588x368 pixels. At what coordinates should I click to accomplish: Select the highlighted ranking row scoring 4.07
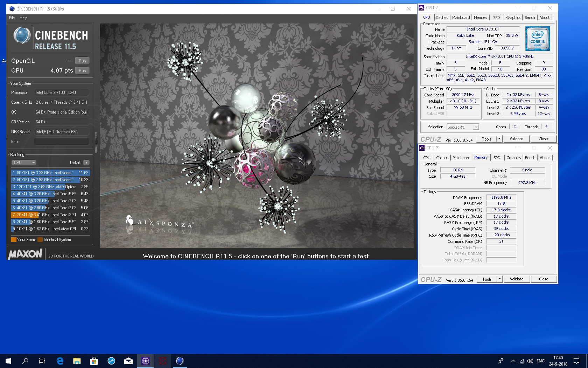pyautogui.click(x=50, y=215)
